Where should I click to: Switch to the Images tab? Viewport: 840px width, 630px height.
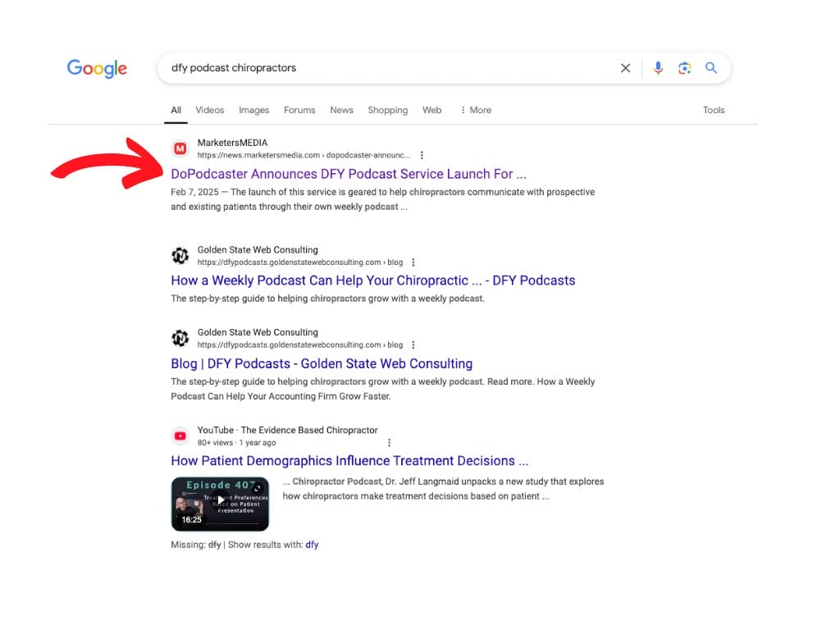click(x=253, y=110)
